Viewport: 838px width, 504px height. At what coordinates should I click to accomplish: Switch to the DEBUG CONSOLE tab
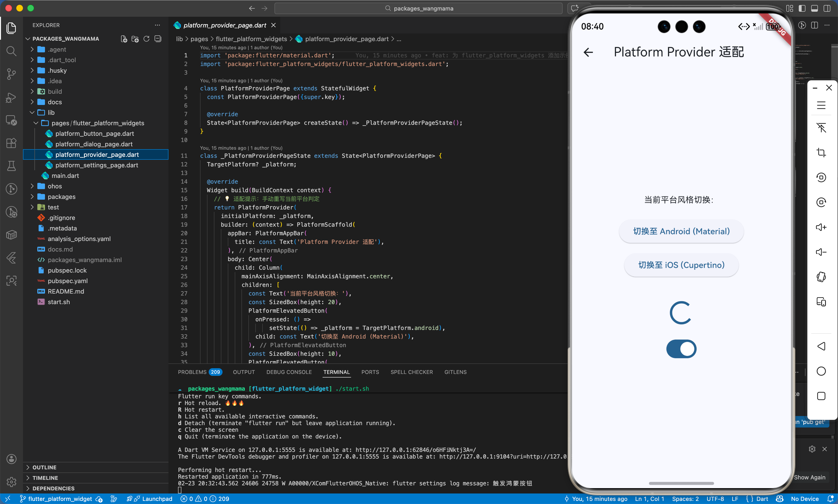coord(289,372)
